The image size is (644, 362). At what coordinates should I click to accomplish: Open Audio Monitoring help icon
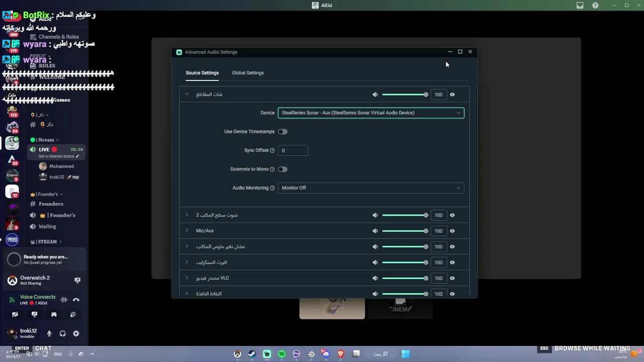click(272, 188)
